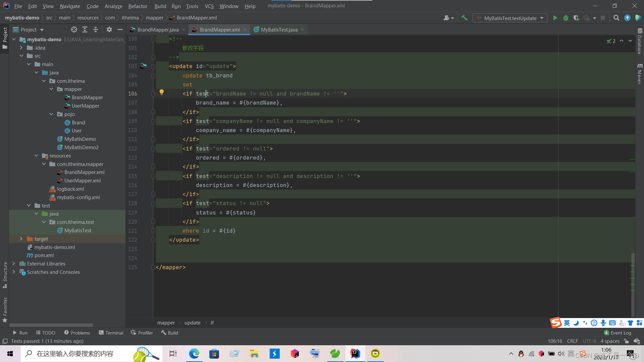
Task: Run with coverage icon in toolbar
Action: click(x=576, y=18)
